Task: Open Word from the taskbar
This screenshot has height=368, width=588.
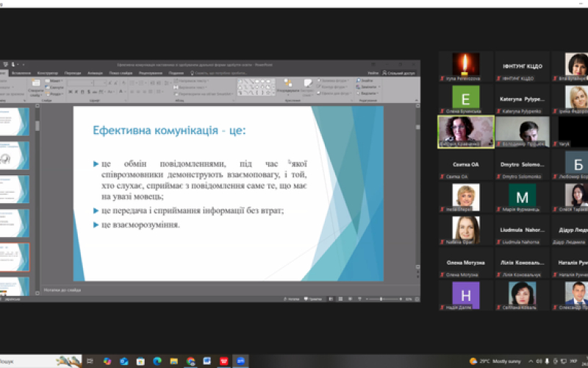Action: [207, 361]
